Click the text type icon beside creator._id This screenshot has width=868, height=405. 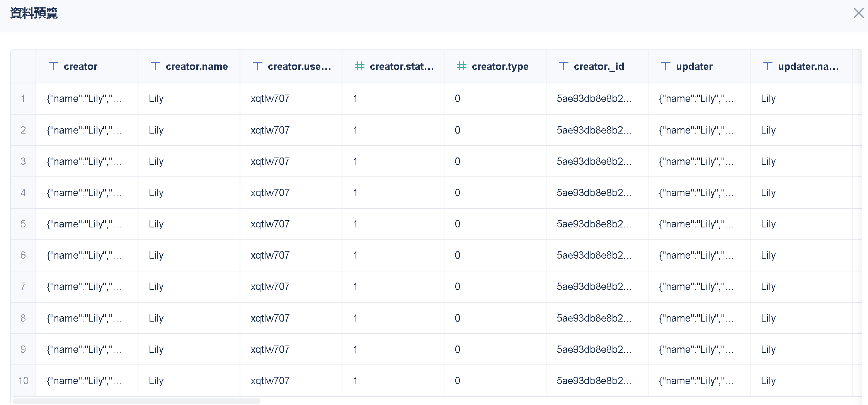(x=563, y=66)
